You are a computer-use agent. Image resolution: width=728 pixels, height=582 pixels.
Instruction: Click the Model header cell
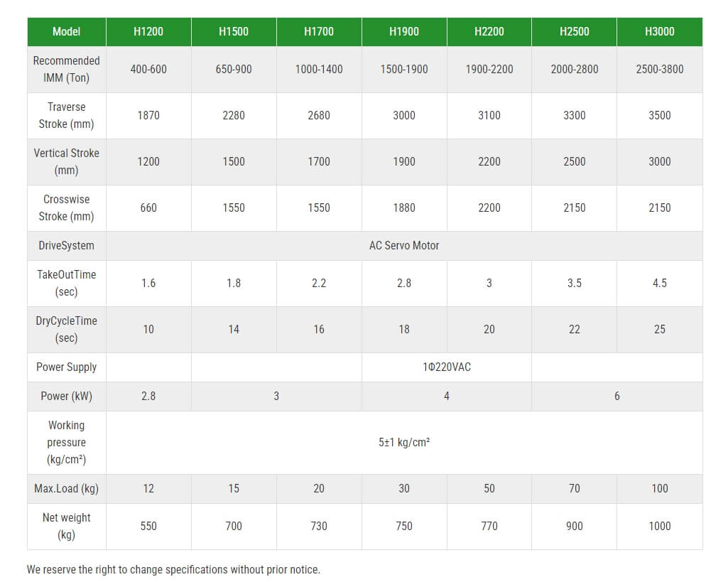pos(66,31)
